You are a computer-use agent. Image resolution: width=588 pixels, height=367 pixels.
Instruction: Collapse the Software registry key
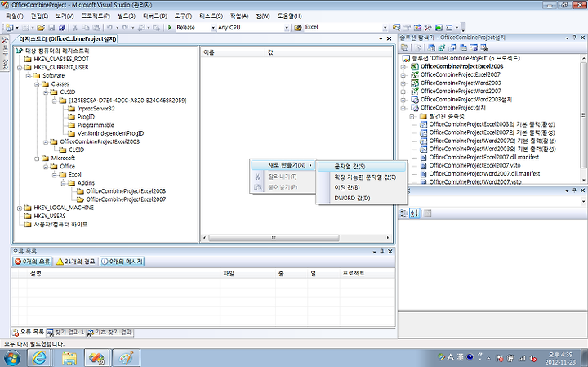(28, 76)
